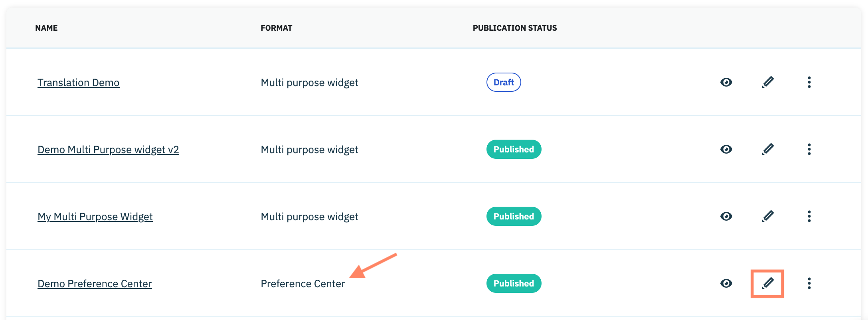
Task: Edit Translation Demo using pencil icon
Action: 767,82
